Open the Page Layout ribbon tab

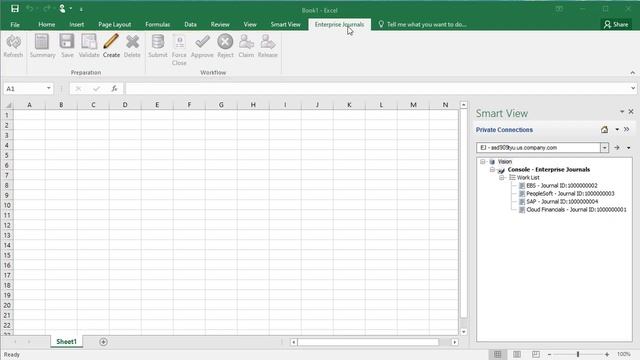[x=115, y=24]
